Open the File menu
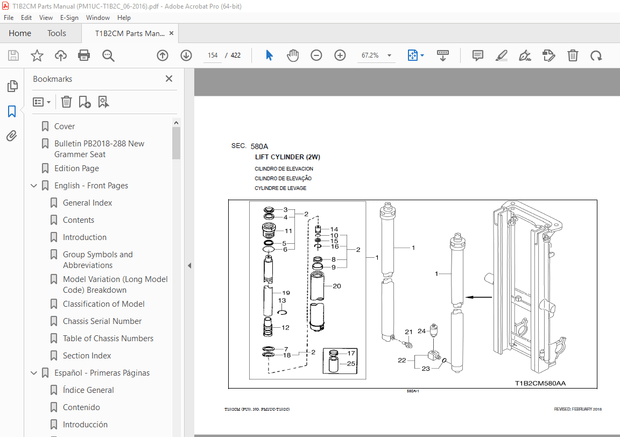The height and width of the screenshot is (437, 620). (x=8, y=18)
